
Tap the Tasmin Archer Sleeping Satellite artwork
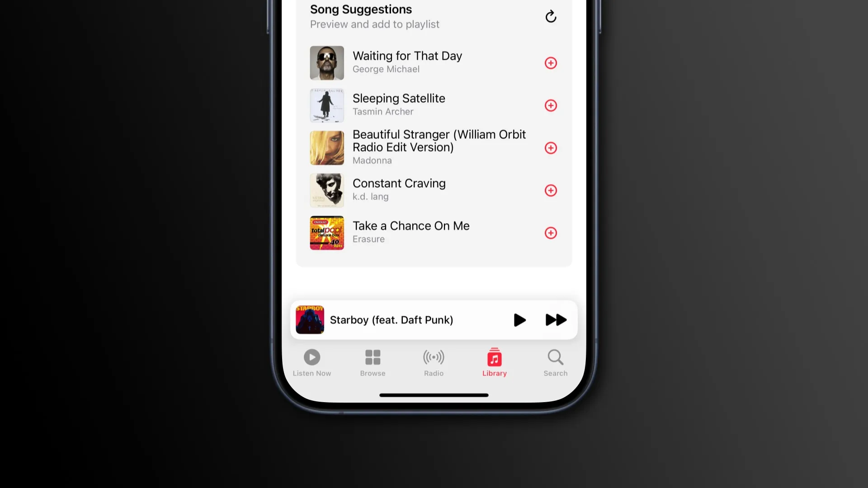pos(327,105)
